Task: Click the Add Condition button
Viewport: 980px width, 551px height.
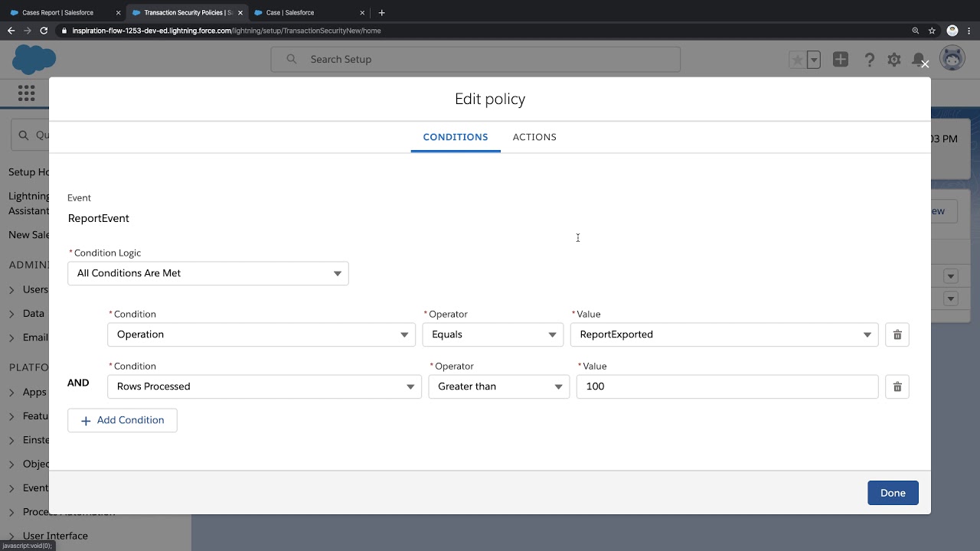Action: click(122, 420)
